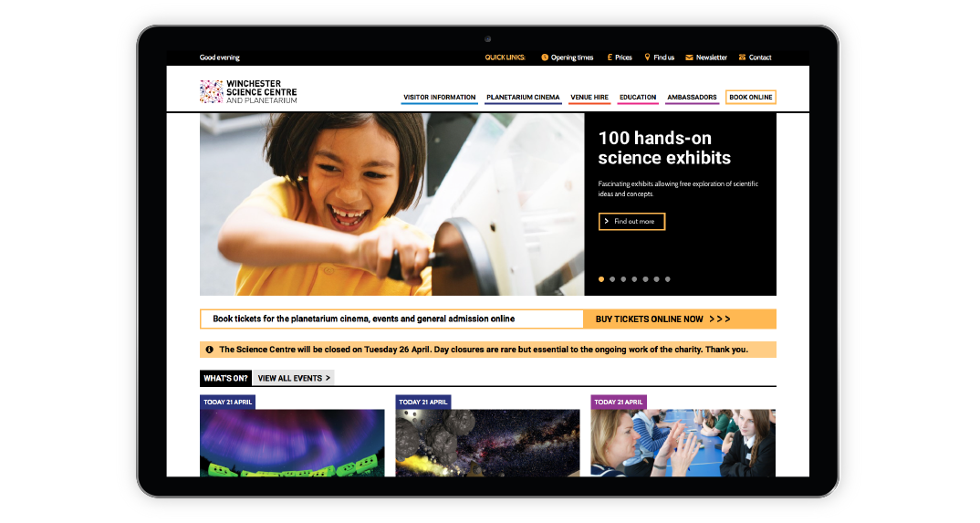Click Buy Tickets Online Now banner

680,319
